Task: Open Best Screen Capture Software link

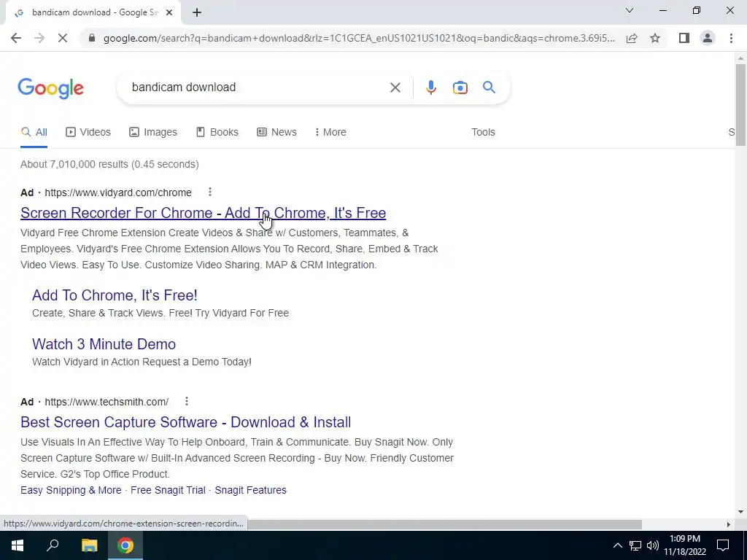Action: (x=186, y=422)
